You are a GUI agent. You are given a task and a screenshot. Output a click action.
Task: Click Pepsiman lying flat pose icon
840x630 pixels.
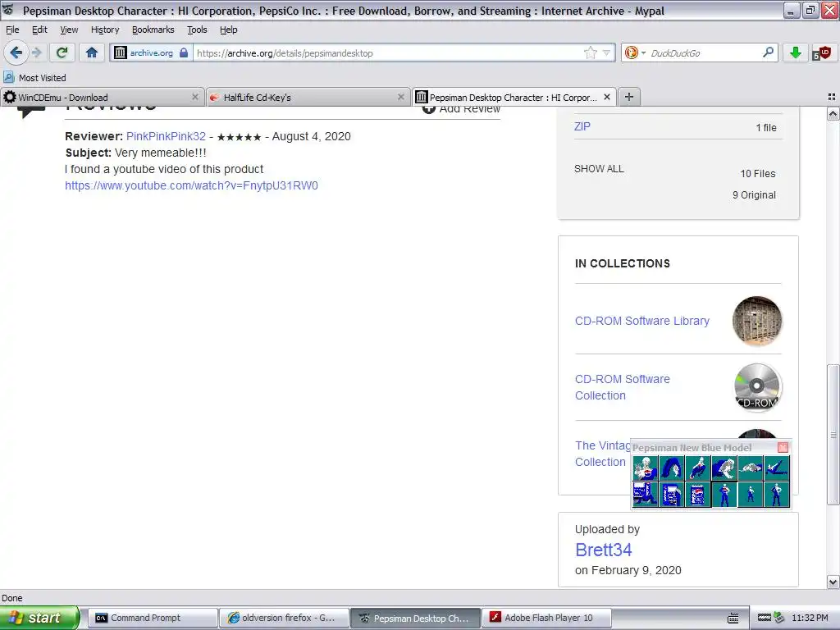750,468
